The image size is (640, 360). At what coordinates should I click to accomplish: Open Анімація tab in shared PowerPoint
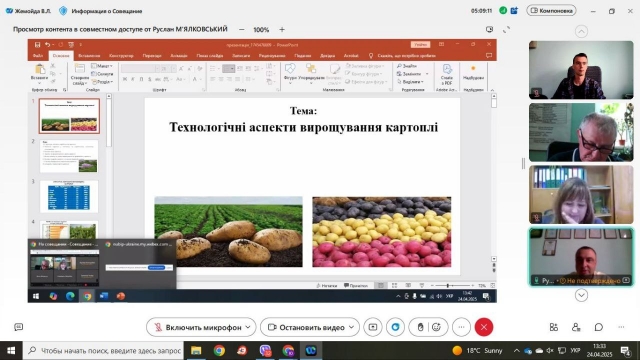tap(179, 56)
